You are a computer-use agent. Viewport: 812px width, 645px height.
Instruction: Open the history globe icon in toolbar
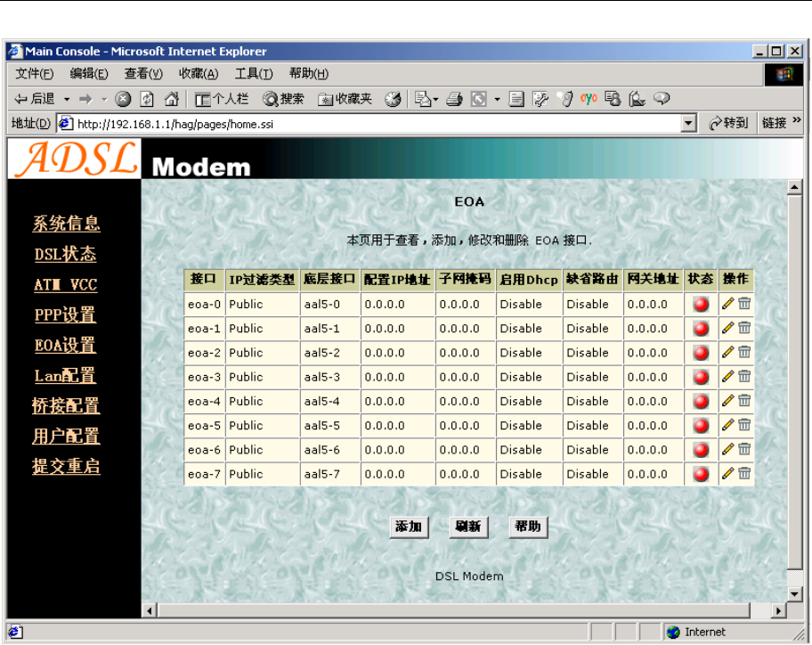click(x=393, y=98)
